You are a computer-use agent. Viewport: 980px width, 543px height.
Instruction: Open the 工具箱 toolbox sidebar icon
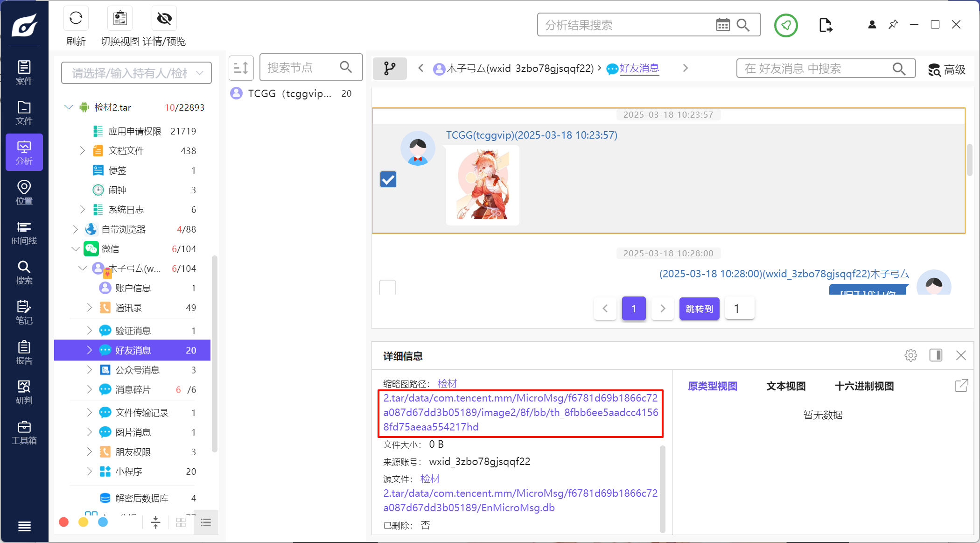24,432
